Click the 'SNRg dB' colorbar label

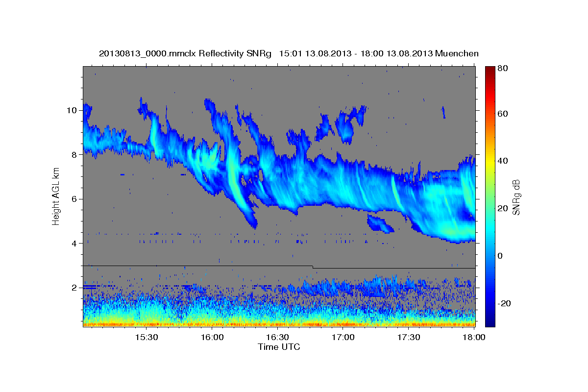pyautogui.click(x=516, y=197)
